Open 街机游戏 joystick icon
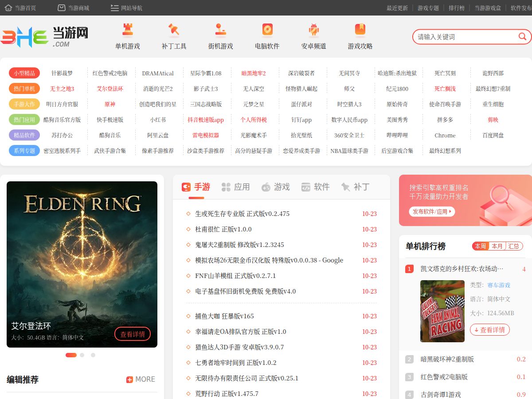 pyautogui.click(x=221, y=30)
